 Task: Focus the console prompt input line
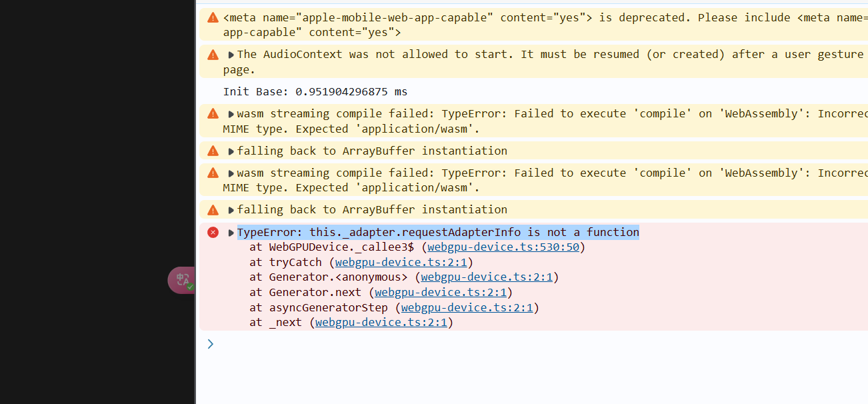467,344
